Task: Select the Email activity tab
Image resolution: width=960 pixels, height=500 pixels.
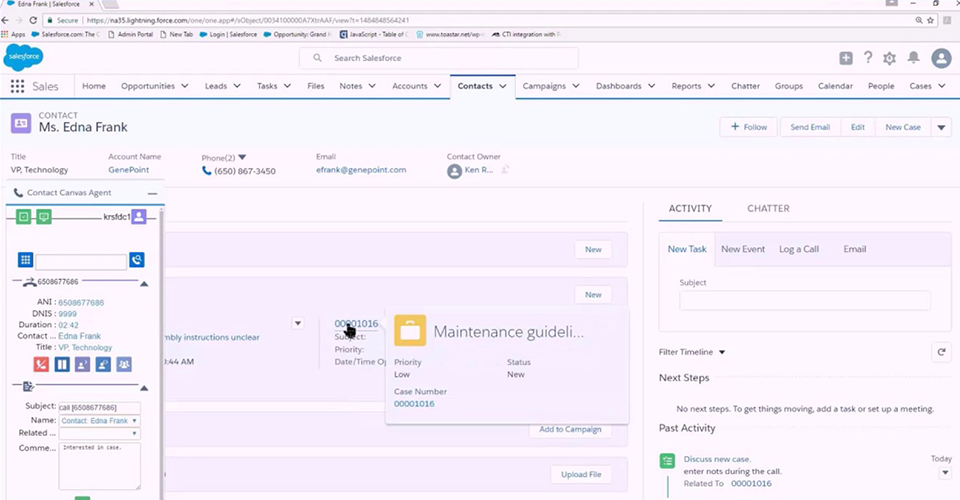Action: tap(855, 249)
